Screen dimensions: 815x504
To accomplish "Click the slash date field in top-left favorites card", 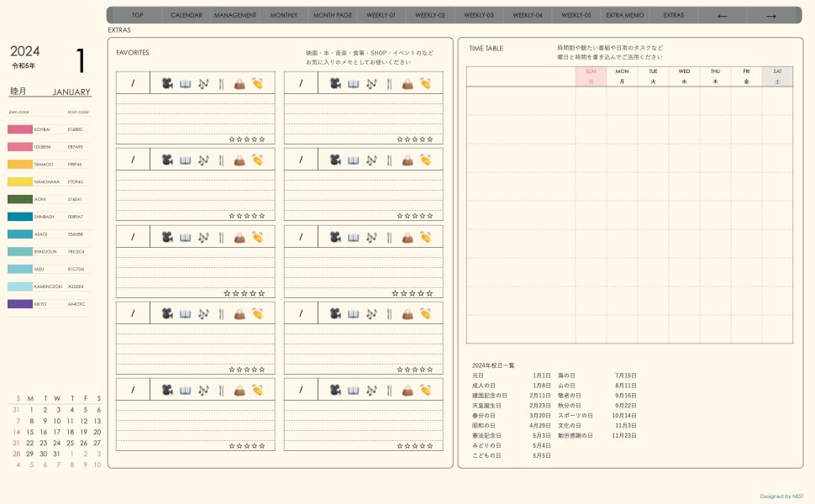I will pyautogui.click(x=133, y=83).
